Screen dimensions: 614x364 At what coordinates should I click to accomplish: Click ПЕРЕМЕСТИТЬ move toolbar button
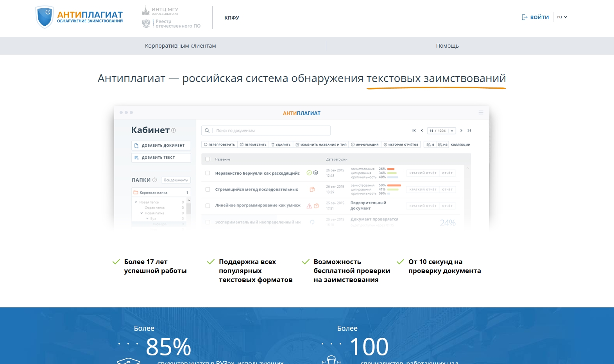pyautogui.click(x=253, y=145)
